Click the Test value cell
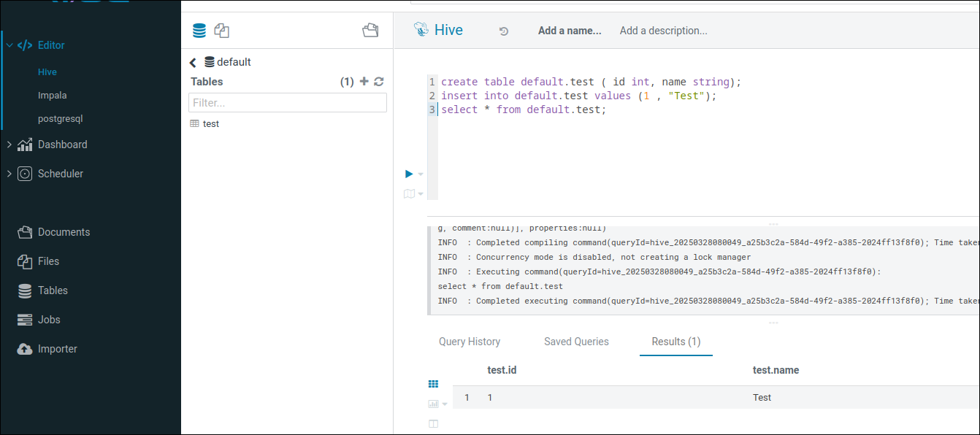Viewport: 980px width, 435px height. [x=762, y=398]
